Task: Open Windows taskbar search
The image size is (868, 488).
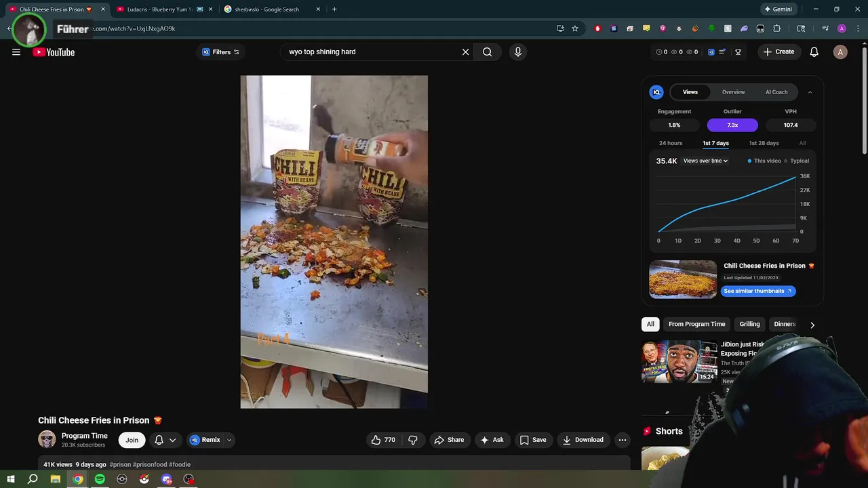Action: tap(33, 479)
